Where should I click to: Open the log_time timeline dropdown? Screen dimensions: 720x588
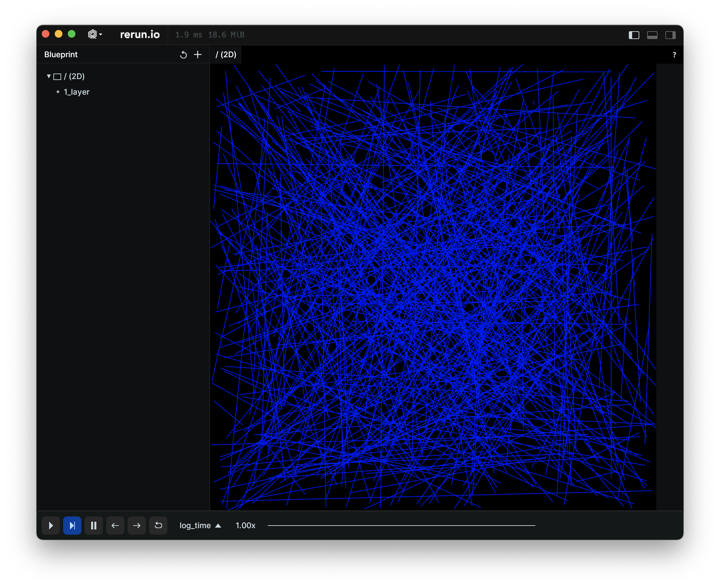tap(200, 525)
